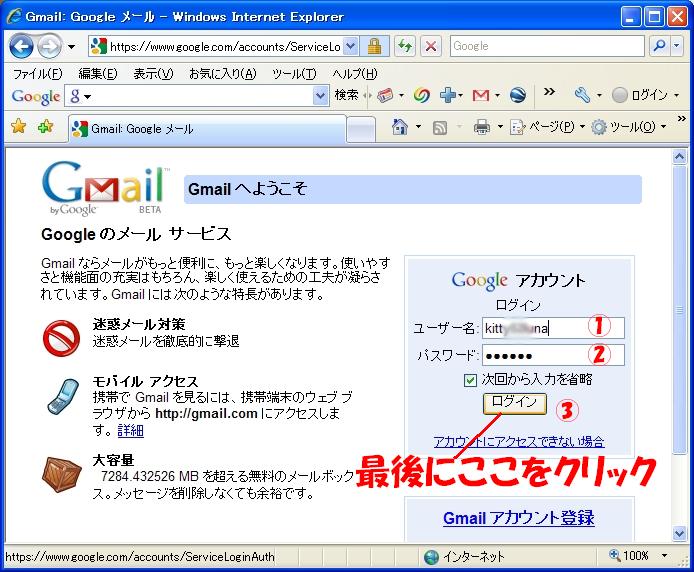The height and width of the screenshot is (572, 694).
Task: Click the vertical scrollbar thumb
Action: 679,309
